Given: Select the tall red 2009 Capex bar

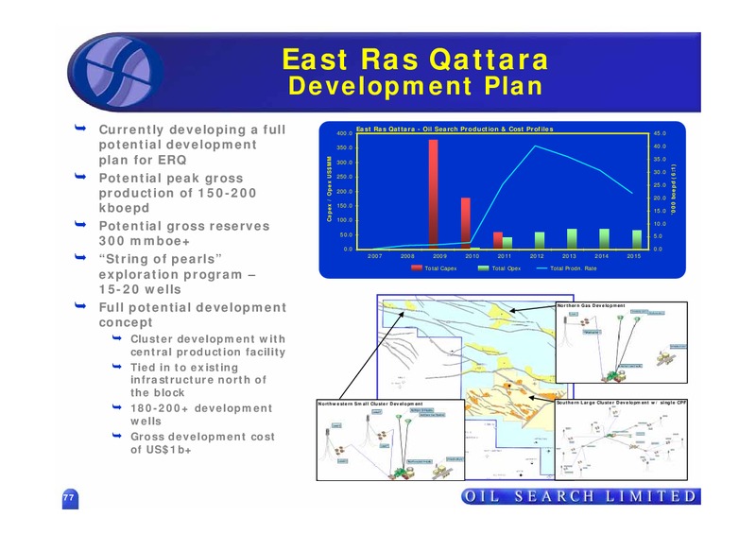Looking at the screenshot, I should (x=433, y=195).
